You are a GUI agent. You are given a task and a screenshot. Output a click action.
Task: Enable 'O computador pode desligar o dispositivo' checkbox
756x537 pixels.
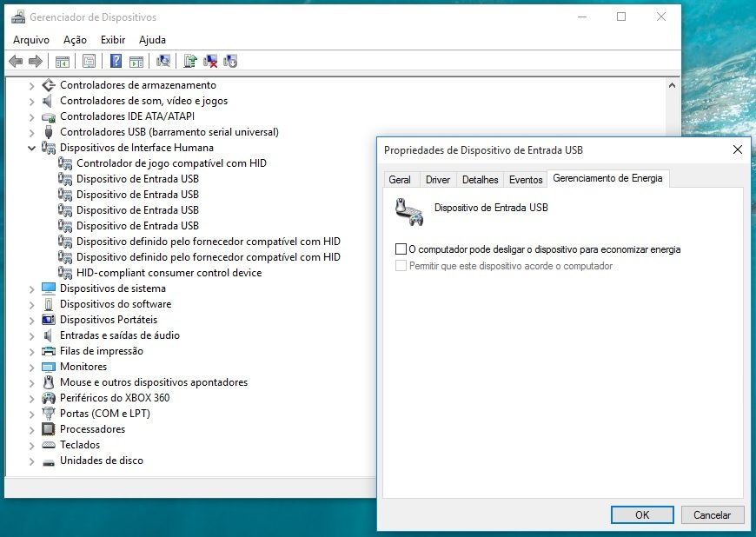401,249
